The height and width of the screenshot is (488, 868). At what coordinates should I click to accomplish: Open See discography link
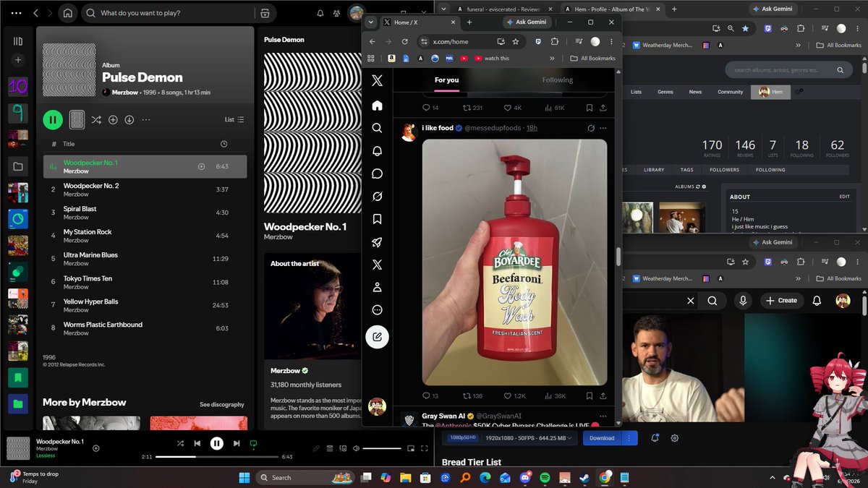coord(222,404)
